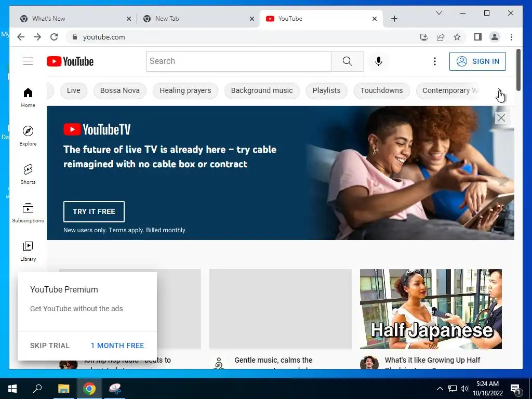
Task: Select the YouTube browser tab
Action: (x=321, y=19)
